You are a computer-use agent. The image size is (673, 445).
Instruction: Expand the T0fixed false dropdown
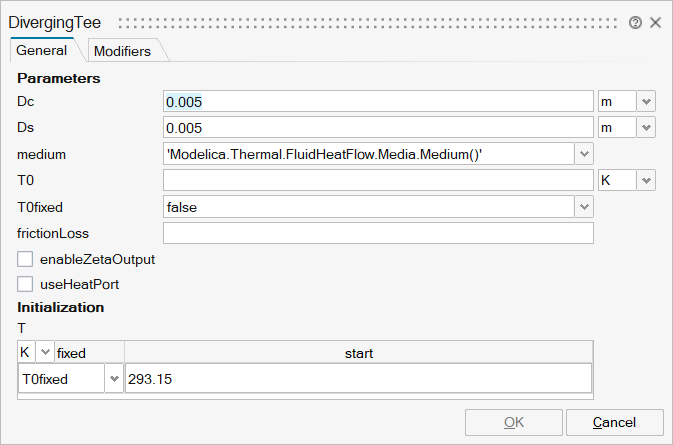[x=584, y=206]
